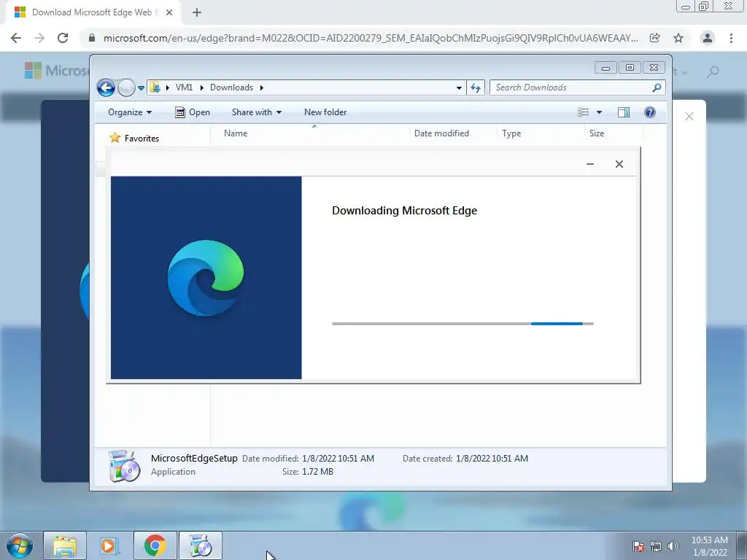Click MicrosoftEdgeSetup name in details pane

point(194,459)
